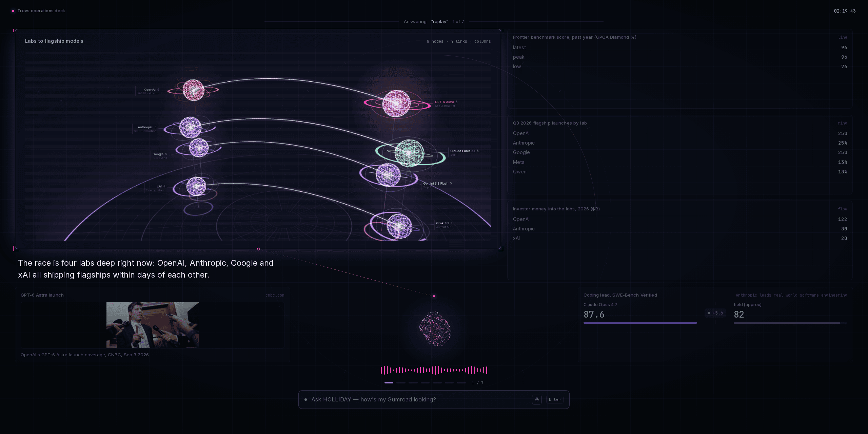
Task: Click the pink status dot beside Trevs operations deck
Action: tap(13, 11)
